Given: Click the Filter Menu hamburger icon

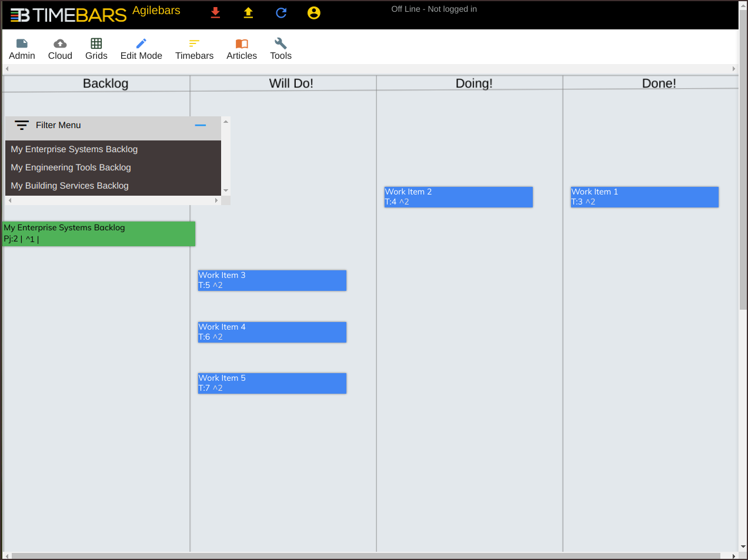Looking at the screenshot, I should (x=22, y=125).
